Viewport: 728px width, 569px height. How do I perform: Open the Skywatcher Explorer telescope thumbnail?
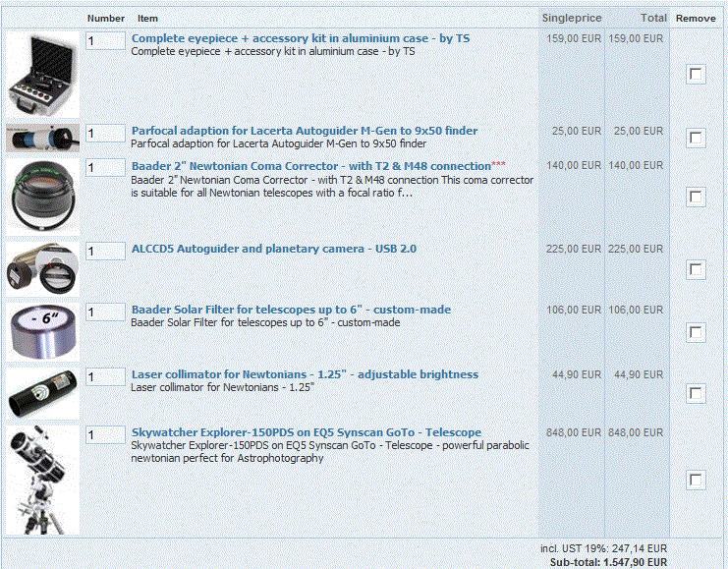pyautogui.click(x=42, y=481)
